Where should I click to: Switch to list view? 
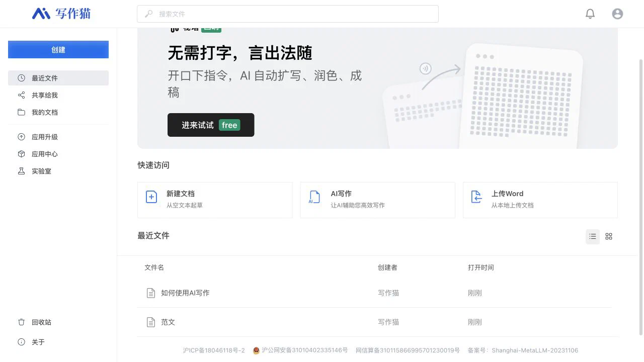593,236
